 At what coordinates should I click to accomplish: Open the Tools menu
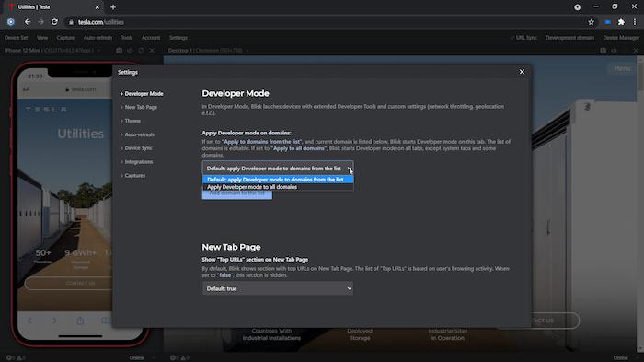[127, 38]
